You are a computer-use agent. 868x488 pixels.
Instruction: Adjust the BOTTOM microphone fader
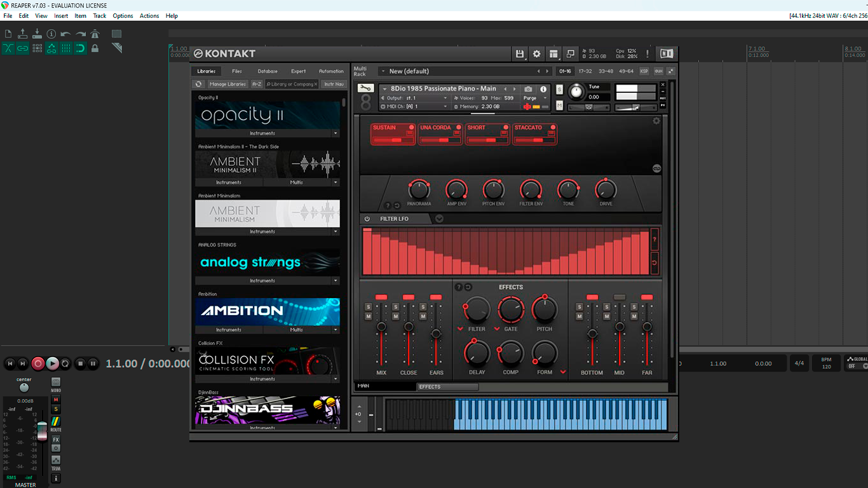[592, 334]
